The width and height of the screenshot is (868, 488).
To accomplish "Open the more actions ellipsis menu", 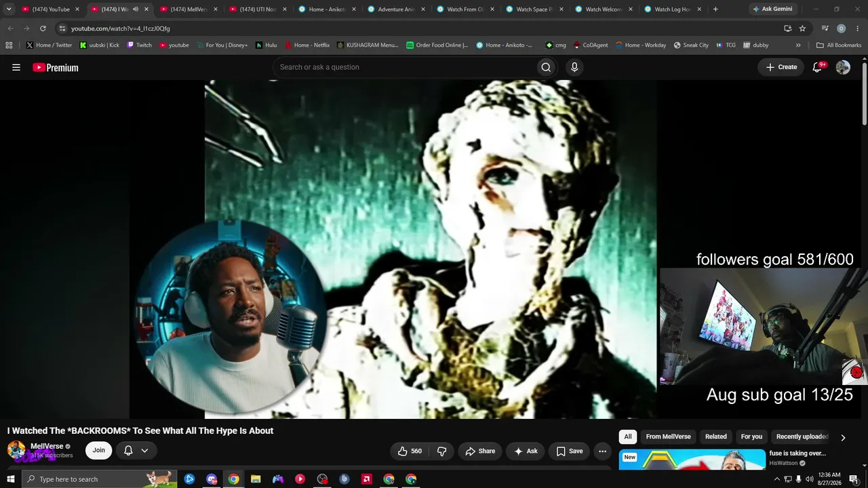I will point(602,451).
